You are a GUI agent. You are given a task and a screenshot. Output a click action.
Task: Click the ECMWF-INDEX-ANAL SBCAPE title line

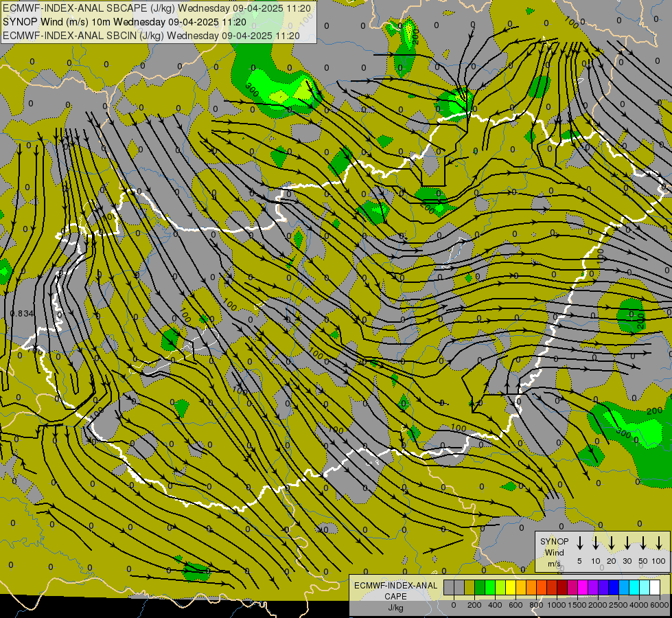pos(157,8)
